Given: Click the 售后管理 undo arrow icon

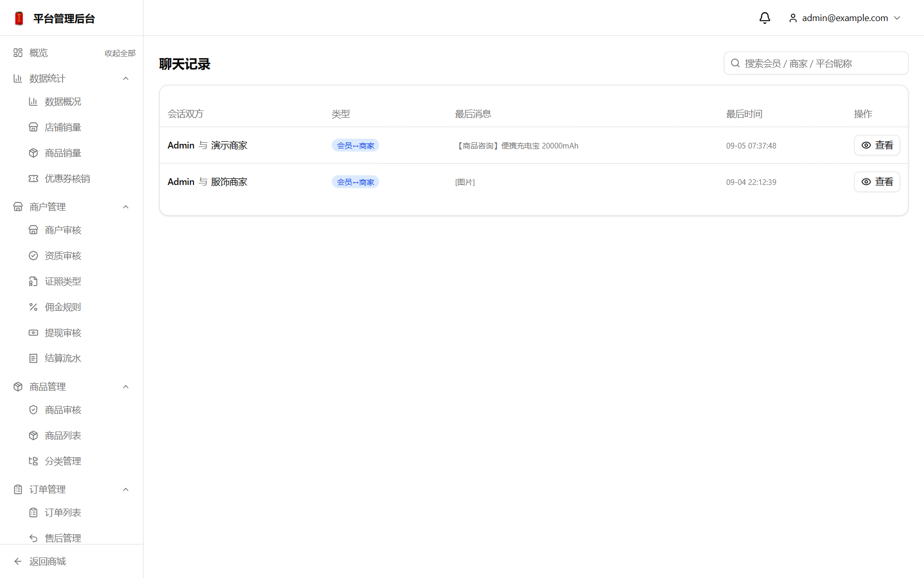Looking at the screenshot, I should coord(33,538).
